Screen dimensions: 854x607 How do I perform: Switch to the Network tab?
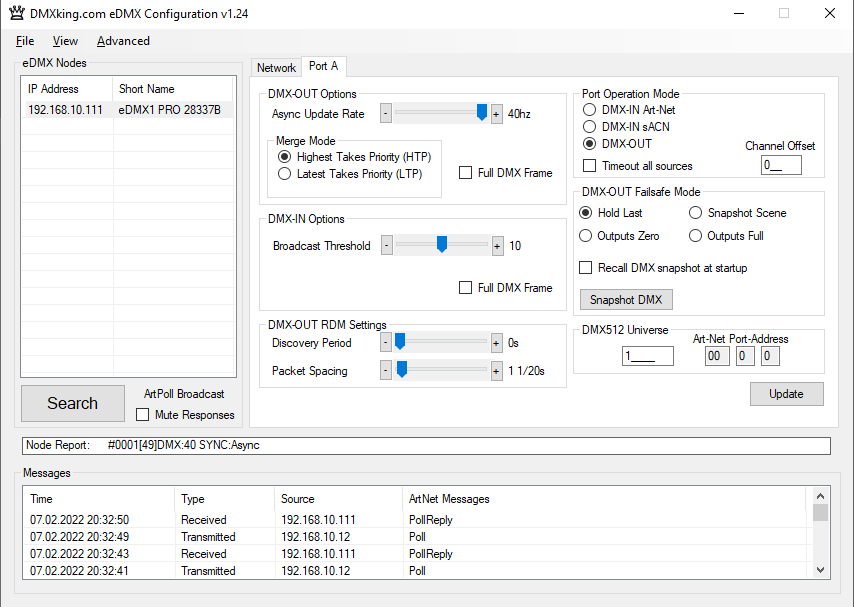pos(276,67)
